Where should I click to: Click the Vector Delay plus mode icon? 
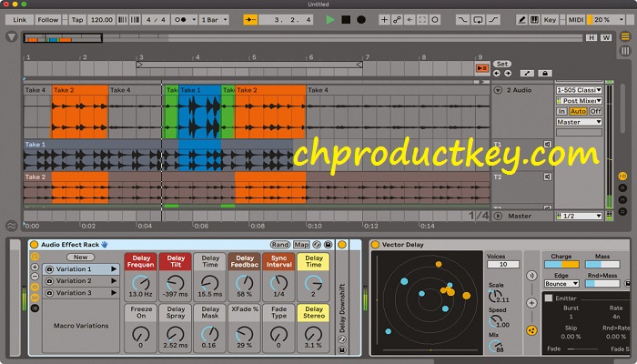point(531,303)
